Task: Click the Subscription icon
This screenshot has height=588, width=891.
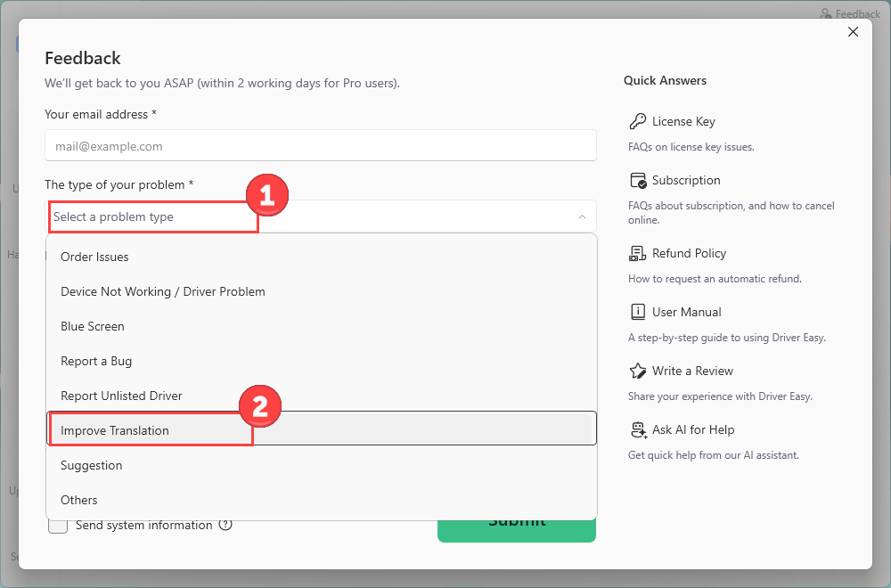Action: (x=637, y=181)
